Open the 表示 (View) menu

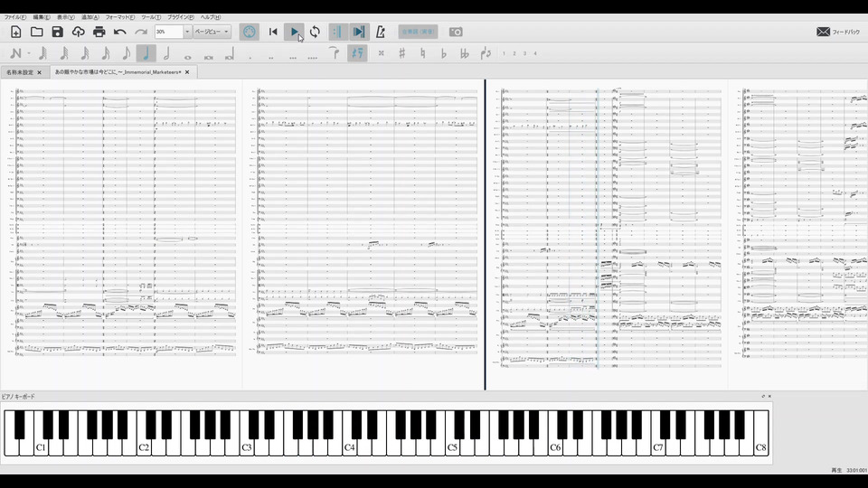click(66, 17)
